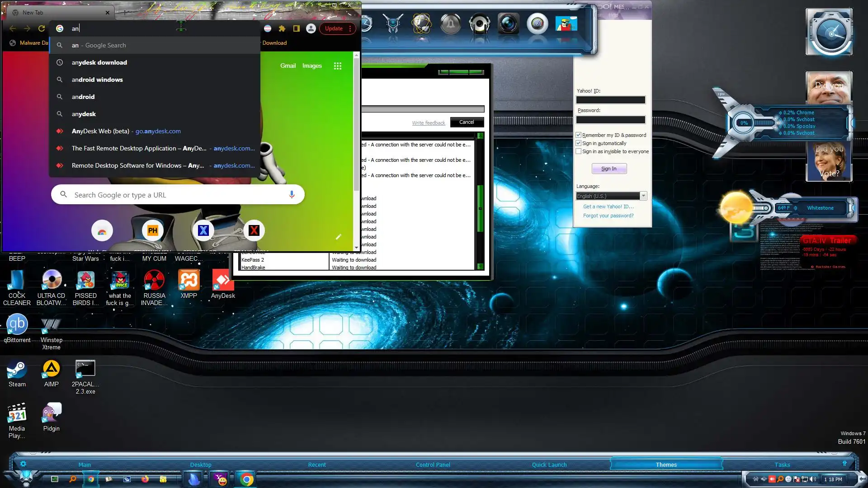
Task: Click the Chrome extensions puzzle icon
Action: pos(282,28)
